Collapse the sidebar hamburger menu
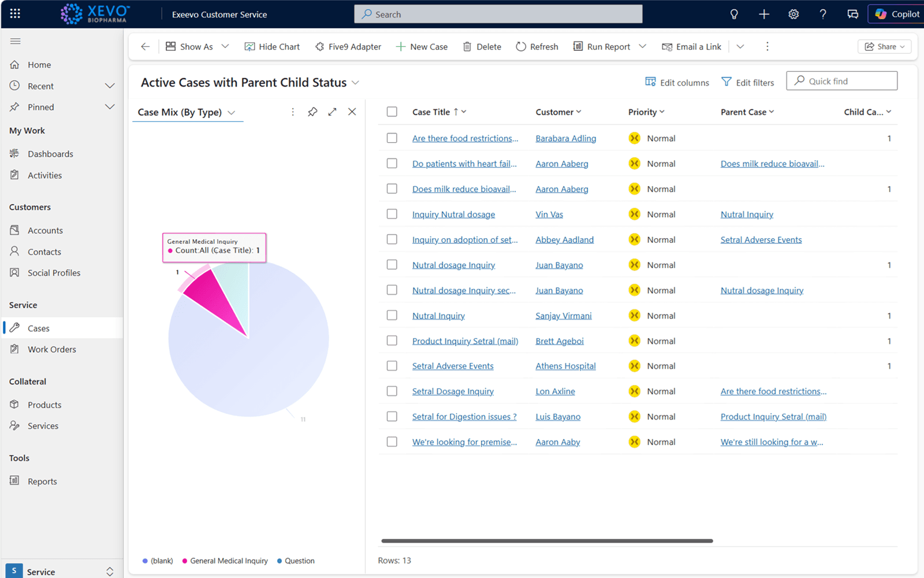924x578 pixels. [16, 41]
